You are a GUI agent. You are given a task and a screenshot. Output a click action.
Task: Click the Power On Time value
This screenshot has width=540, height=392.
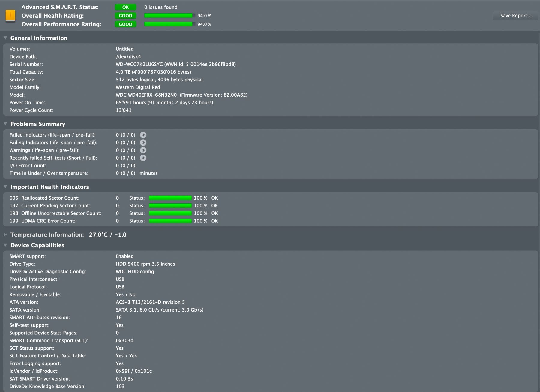coord(164,103)
